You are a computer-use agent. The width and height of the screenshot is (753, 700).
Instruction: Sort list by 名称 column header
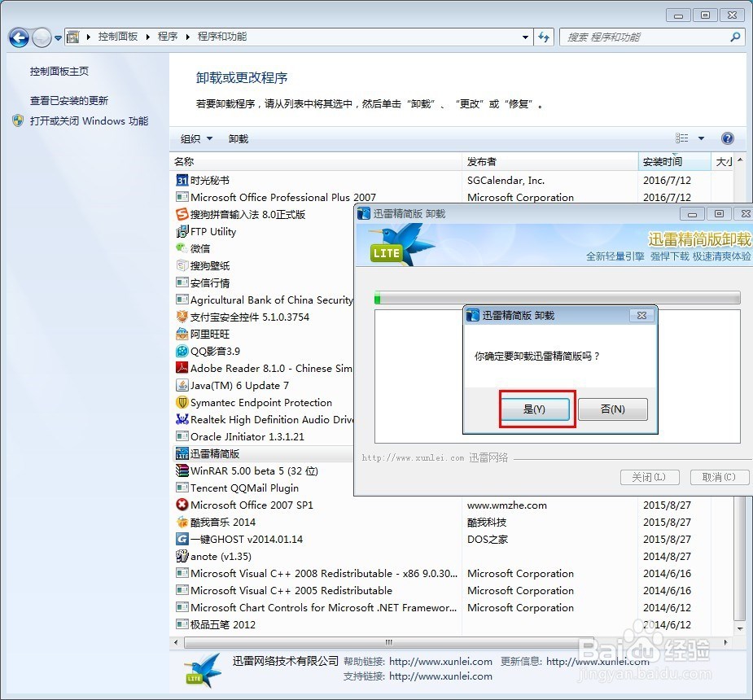point(316,162)
